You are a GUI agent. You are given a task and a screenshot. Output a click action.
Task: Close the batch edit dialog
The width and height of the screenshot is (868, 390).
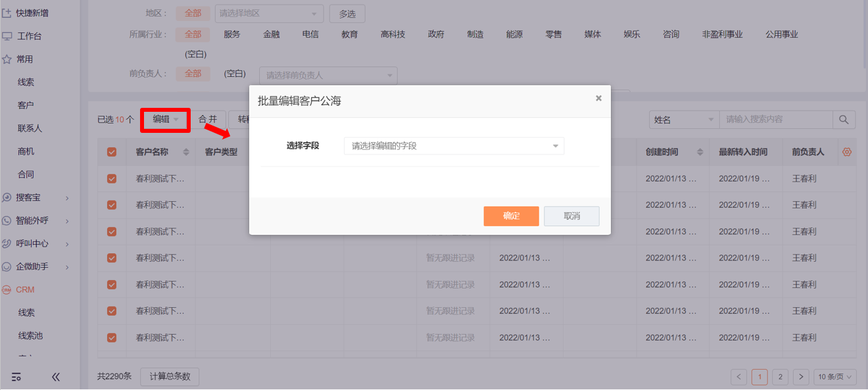click(598, 98)
